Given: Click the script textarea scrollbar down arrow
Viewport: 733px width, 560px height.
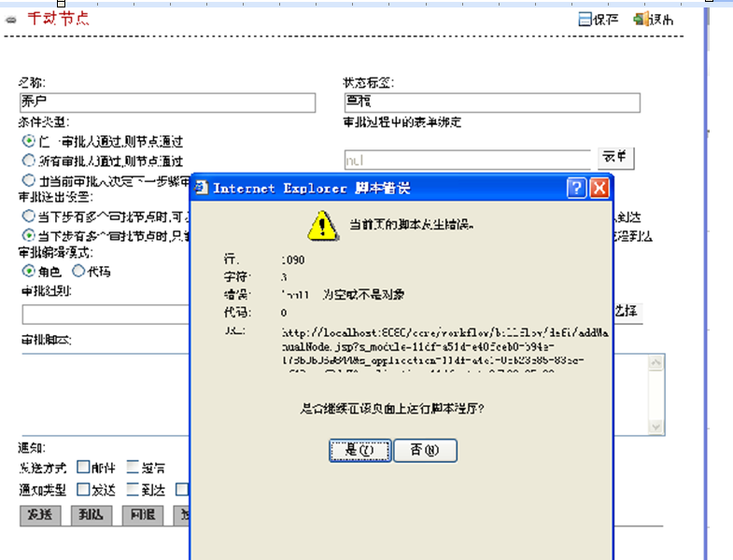Looking at the screenshot, I should (655, 427).
